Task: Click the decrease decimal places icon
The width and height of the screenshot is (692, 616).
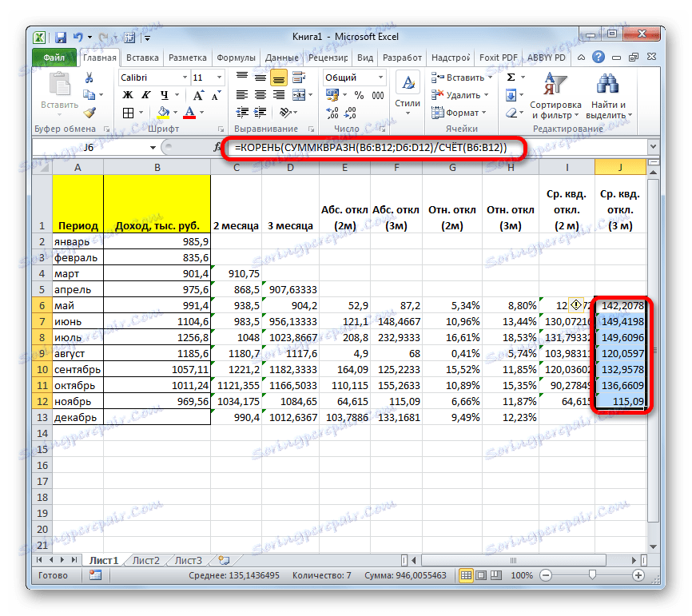Action: tap(348, 113)
